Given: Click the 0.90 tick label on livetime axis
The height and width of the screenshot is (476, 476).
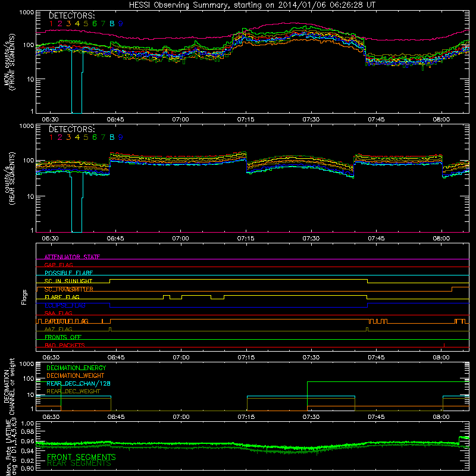Looking at the screenshot, I should point(27,468).
